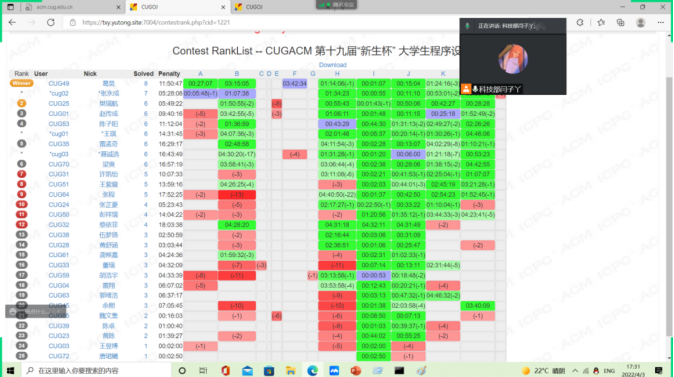674x377 pixels.
Task: Open the PowerPoint icon in taskbar
Action: point(355,370)
